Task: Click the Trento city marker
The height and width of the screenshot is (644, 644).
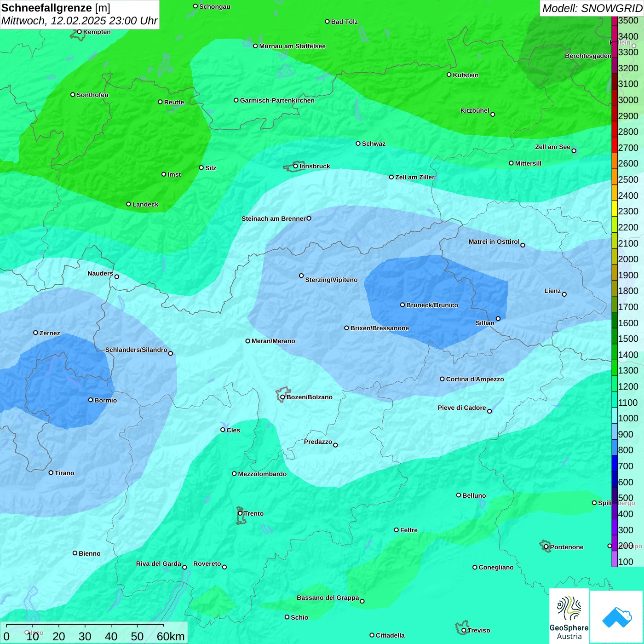Action: 240,513
